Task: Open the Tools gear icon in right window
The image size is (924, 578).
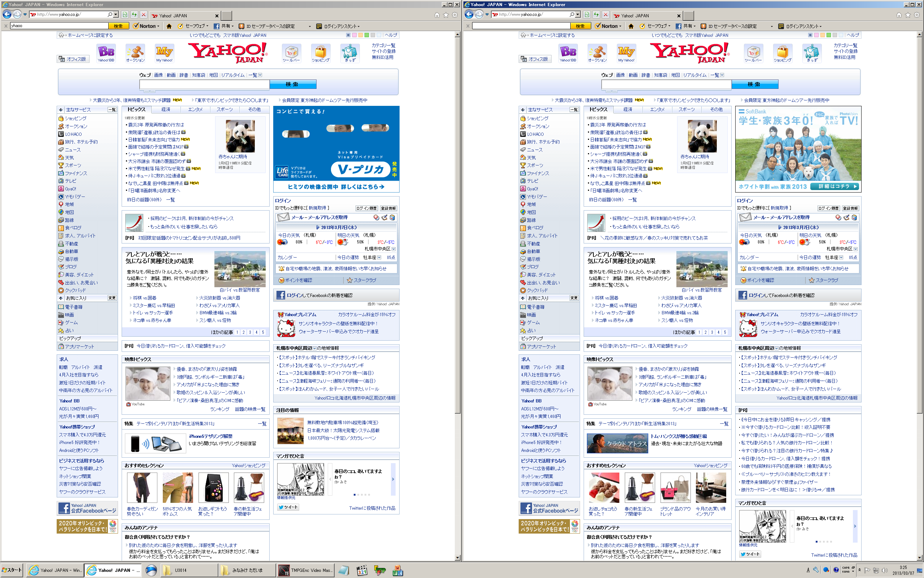Action: coord(917,15)
